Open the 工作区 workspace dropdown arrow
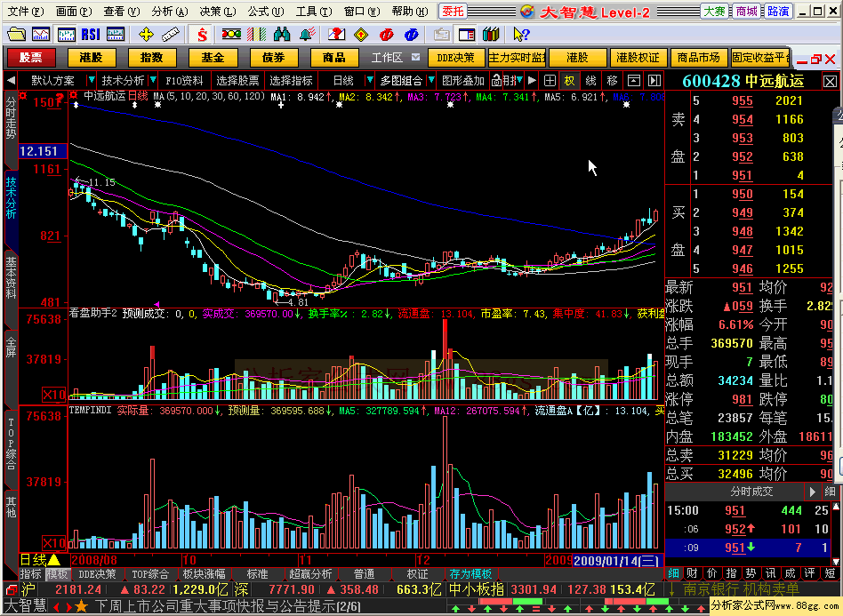Screen dimensions: 843x616 coord(415,57)
